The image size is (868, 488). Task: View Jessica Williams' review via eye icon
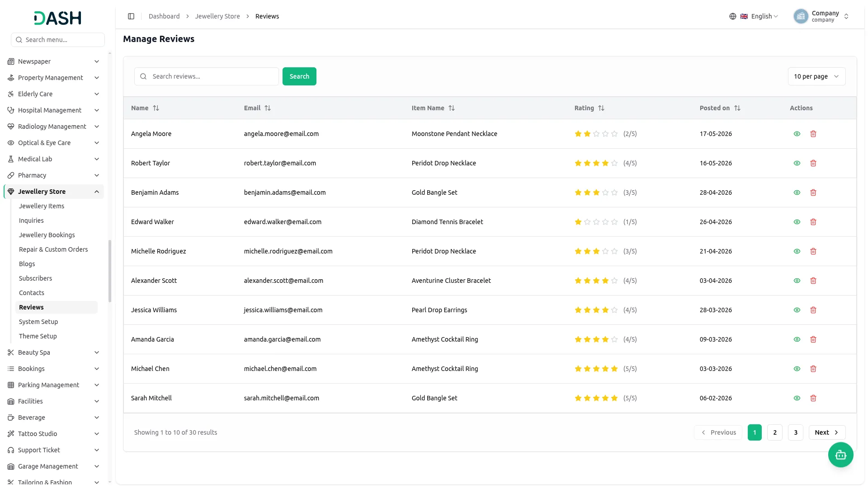click(797, 310)
